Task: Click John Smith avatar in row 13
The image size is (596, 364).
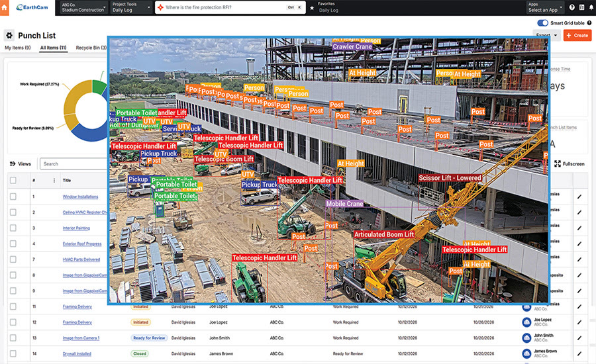Action: [526, 338]
